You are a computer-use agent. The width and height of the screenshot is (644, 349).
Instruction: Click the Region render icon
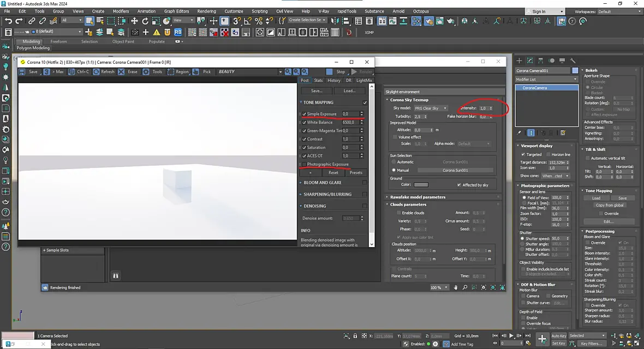coord(171,71)
